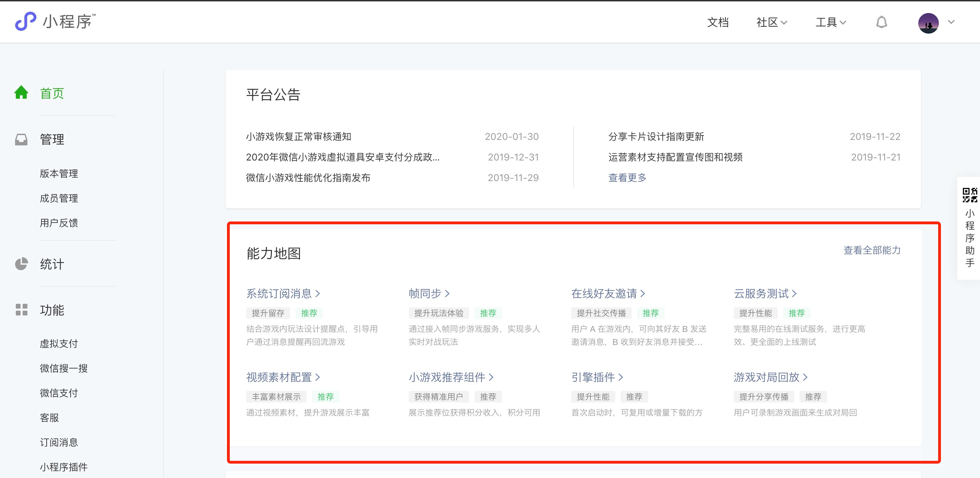This screenshot has width=980, height=478.
Task: Go to 虚拟支付 in sidebar
Action: tap(59, 344)
